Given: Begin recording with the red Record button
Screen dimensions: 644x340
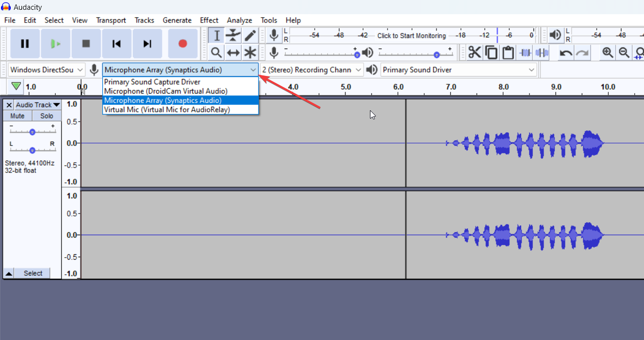Looking at the screenshot, I should [x=183, y=44].
